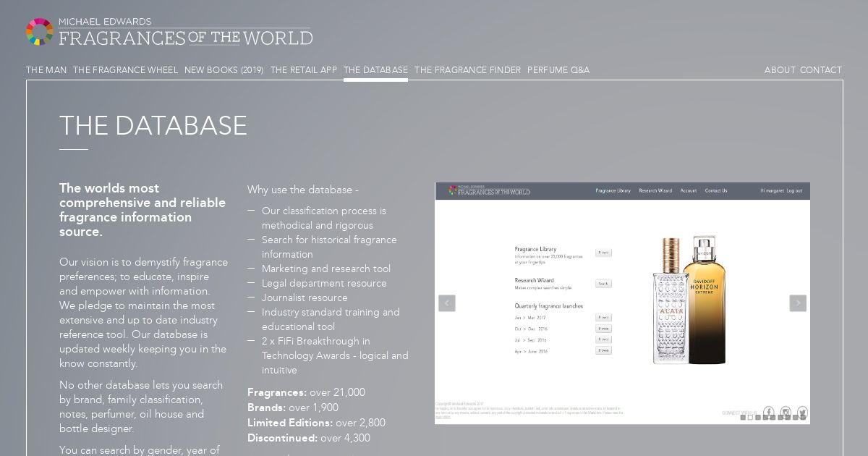Click the 'Why use the database -' text
This screenshot has height=456, width=868.
[x=303, y=190]
